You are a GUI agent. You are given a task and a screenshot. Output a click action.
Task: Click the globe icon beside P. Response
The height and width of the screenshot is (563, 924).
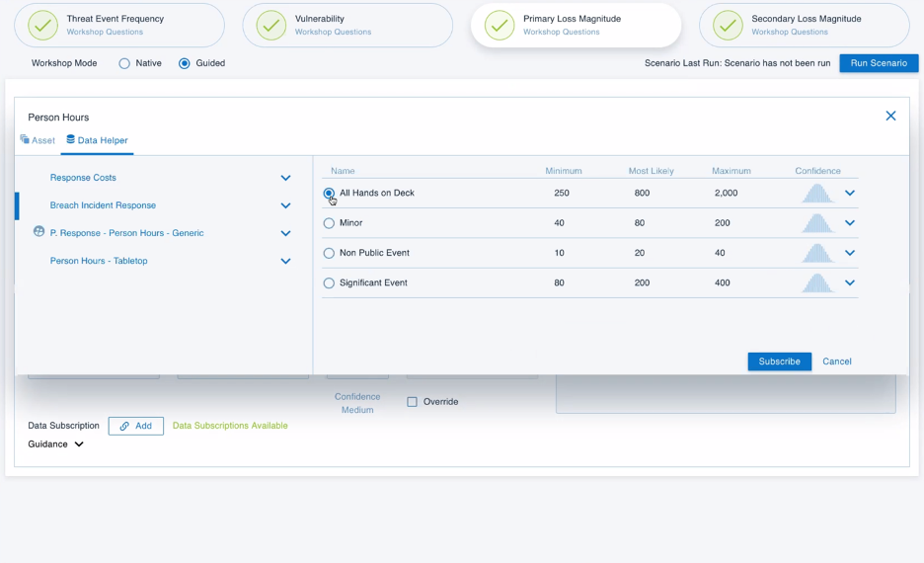[38, 231]
